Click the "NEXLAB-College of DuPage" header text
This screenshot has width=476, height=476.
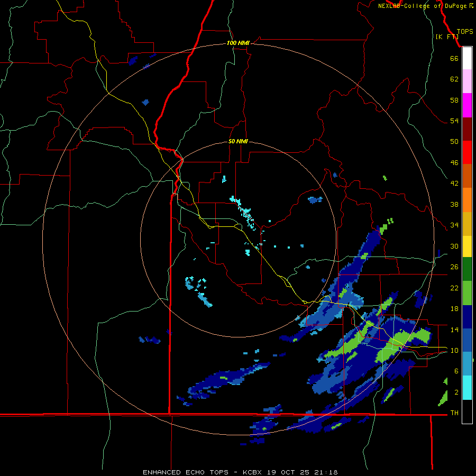click(x=422, y=6)
